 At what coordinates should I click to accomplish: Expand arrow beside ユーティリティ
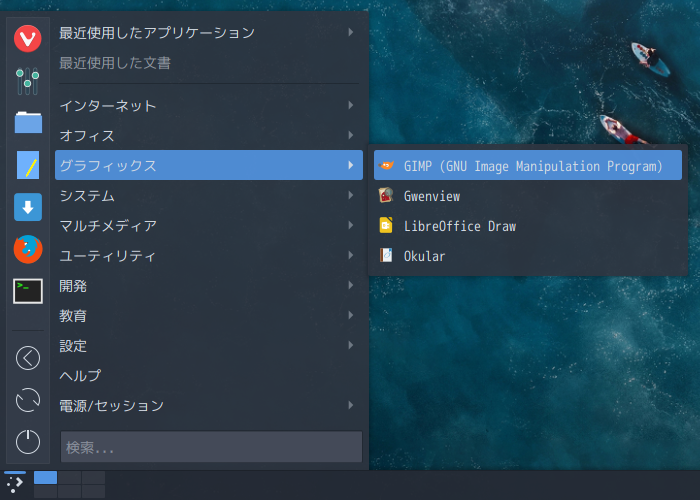[x=351, y=255]
